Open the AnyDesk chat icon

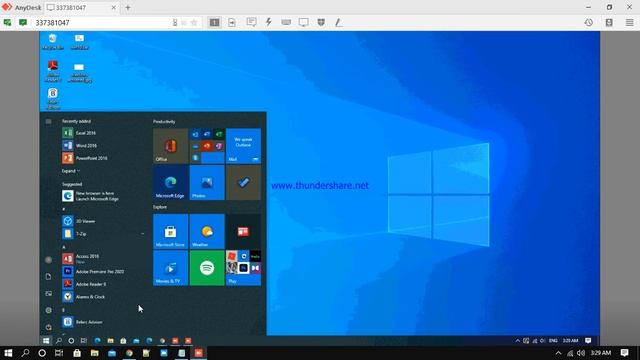tap(251, 22)
